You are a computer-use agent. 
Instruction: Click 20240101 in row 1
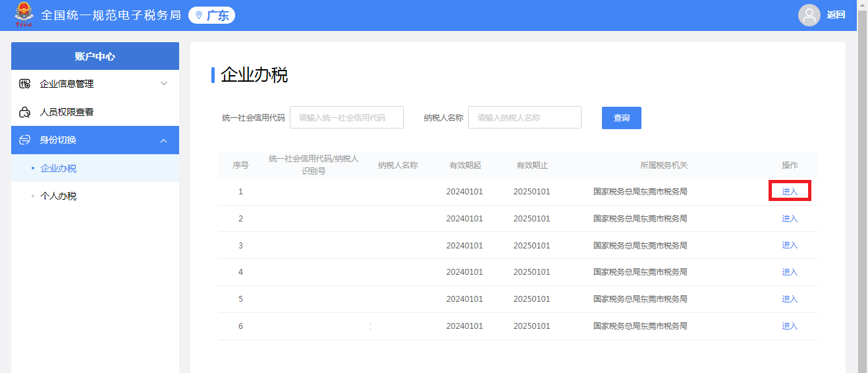click(464, 192)
